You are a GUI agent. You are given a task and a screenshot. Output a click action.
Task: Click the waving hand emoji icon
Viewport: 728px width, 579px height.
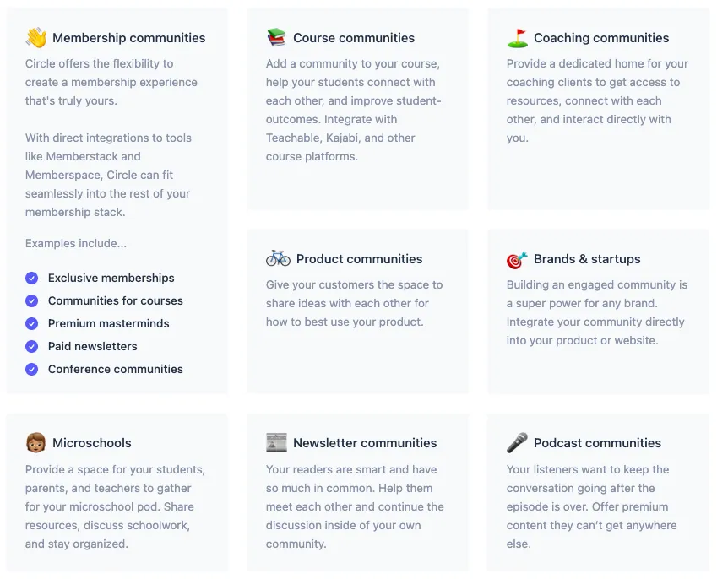pos(35,38)
